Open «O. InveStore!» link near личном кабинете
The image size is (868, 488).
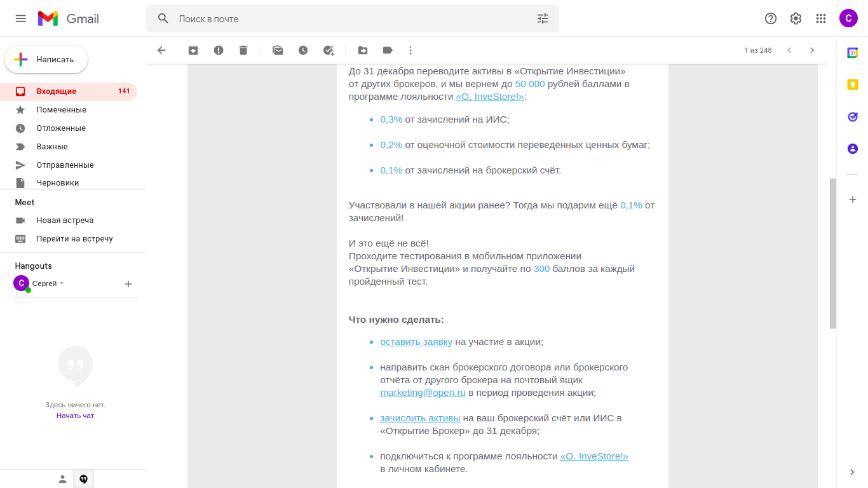(594, 456)
